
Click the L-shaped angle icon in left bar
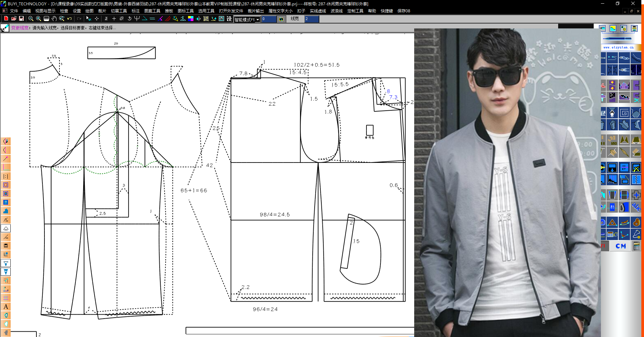(x=6, y=167)
